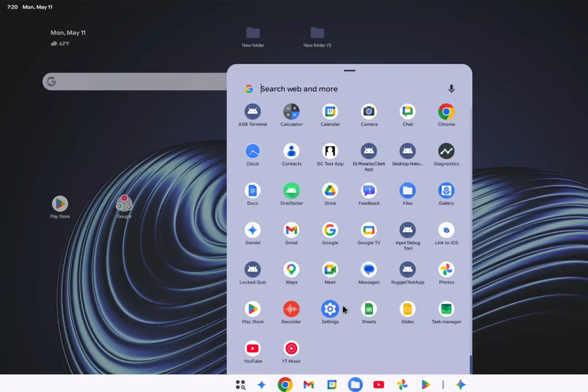Open the 'New folder (1)' desktop folder

coord(317,37)
